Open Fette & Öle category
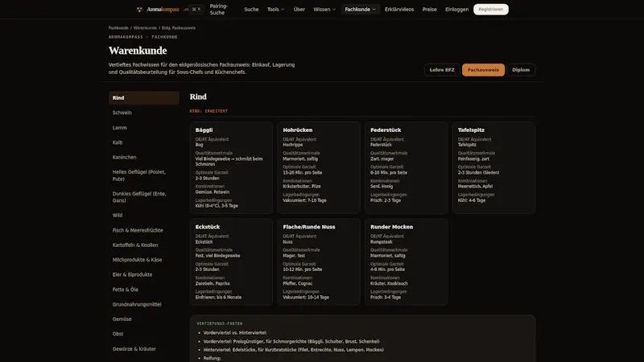 [x=144, y=290]
